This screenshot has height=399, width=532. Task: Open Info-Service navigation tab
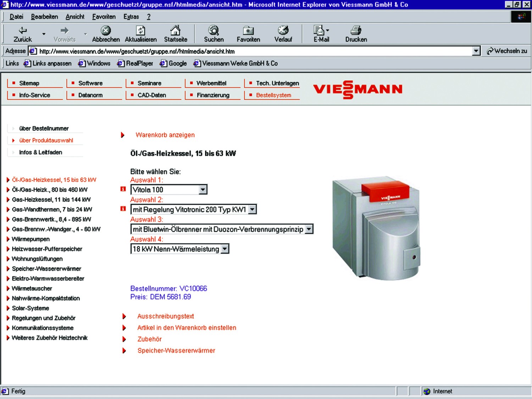point(35,95)
